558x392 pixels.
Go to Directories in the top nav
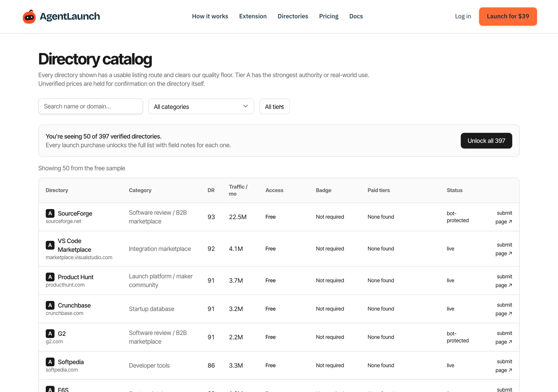[293, 16]
